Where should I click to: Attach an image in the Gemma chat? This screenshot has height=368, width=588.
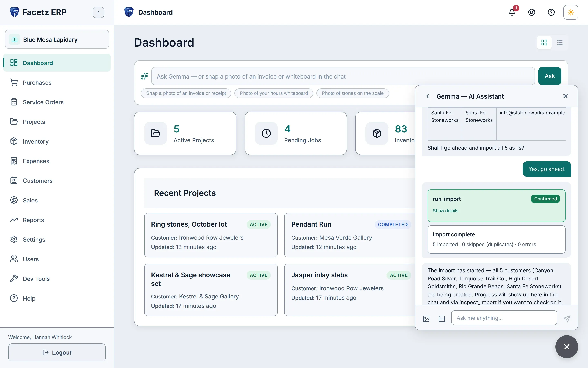pyautogui.click(x=426, y=319)
